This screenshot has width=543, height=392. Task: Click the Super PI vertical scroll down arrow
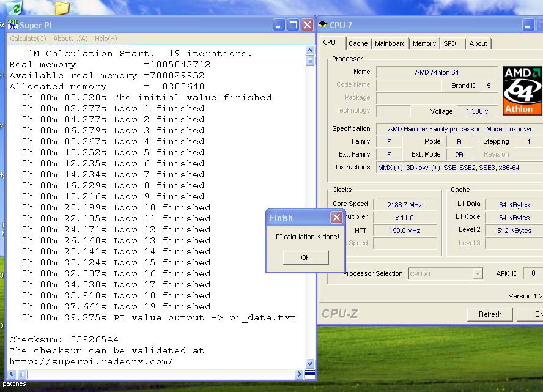[x=309, y=364]
